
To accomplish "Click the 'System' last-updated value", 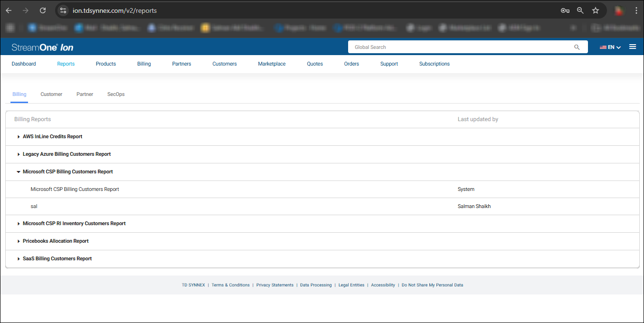I will pyautogui.click(x=466, y=189).
